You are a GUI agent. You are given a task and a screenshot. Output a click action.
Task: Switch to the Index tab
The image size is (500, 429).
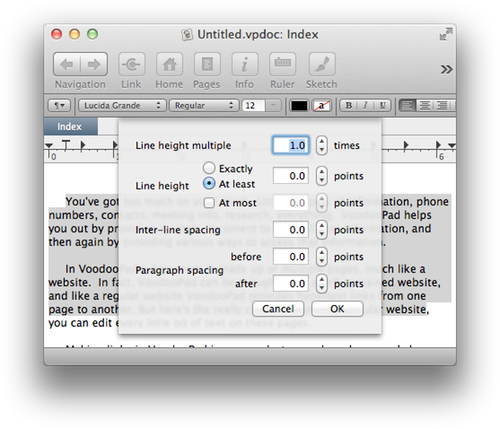click(x=71, y=127)
